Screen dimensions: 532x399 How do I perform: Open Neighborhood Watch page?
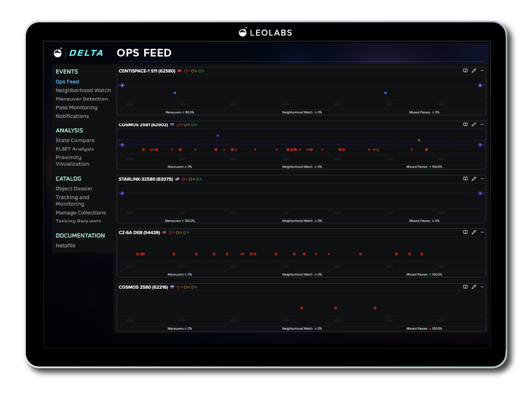tap(83, 90)
